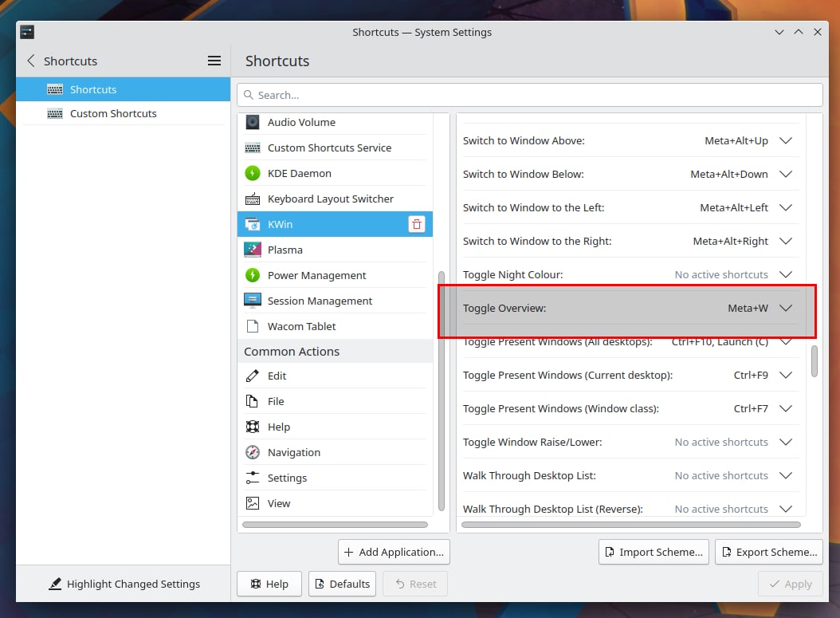
Task: Click the KWin application icon
Action: (253, 224)
